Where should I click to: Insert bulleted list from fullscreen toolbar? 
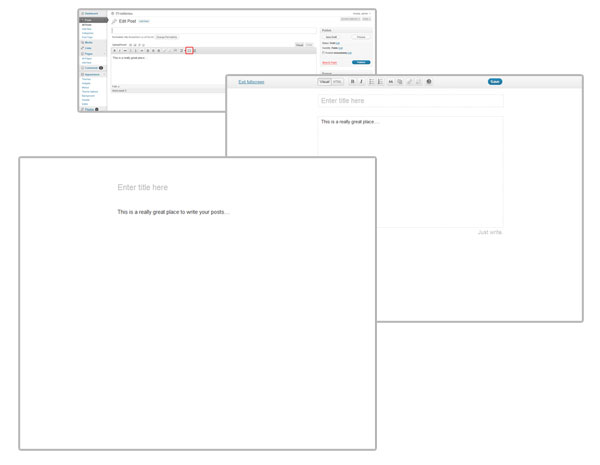pyautogui.click(x=372, y=82)
